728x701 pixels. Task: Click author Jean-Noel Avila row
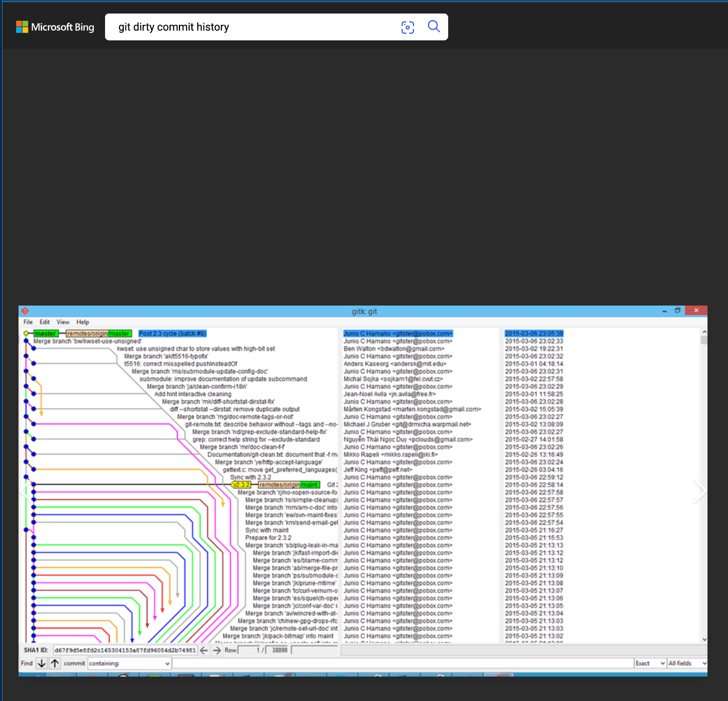click(x=389, y=394)
